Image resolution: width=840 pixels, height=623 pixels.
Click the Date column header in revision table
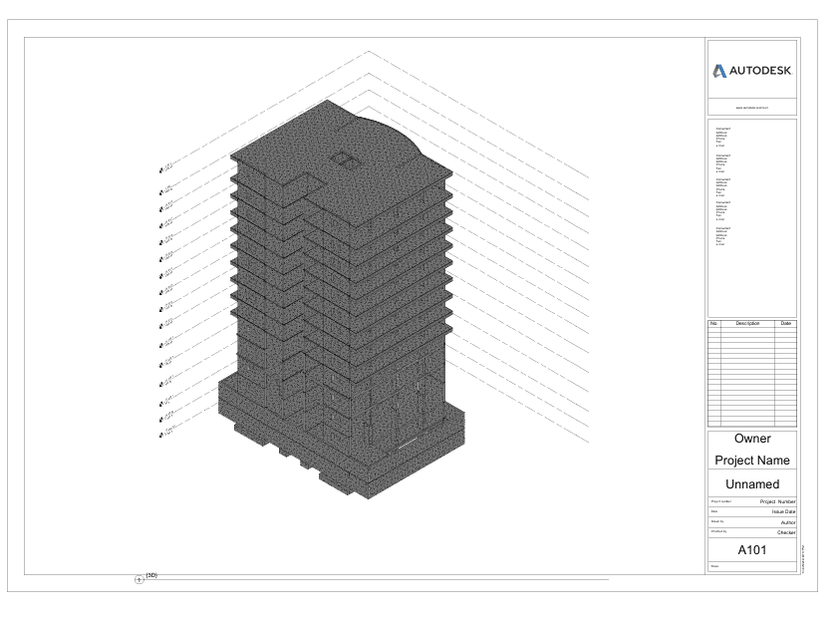[x=785, y=324]
